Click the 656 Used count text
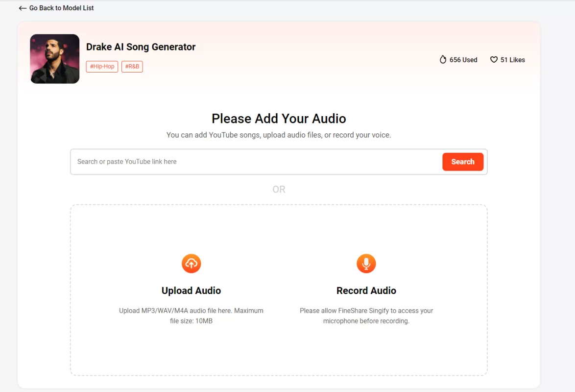Screen dimensions: 575x392 [463, 60]
